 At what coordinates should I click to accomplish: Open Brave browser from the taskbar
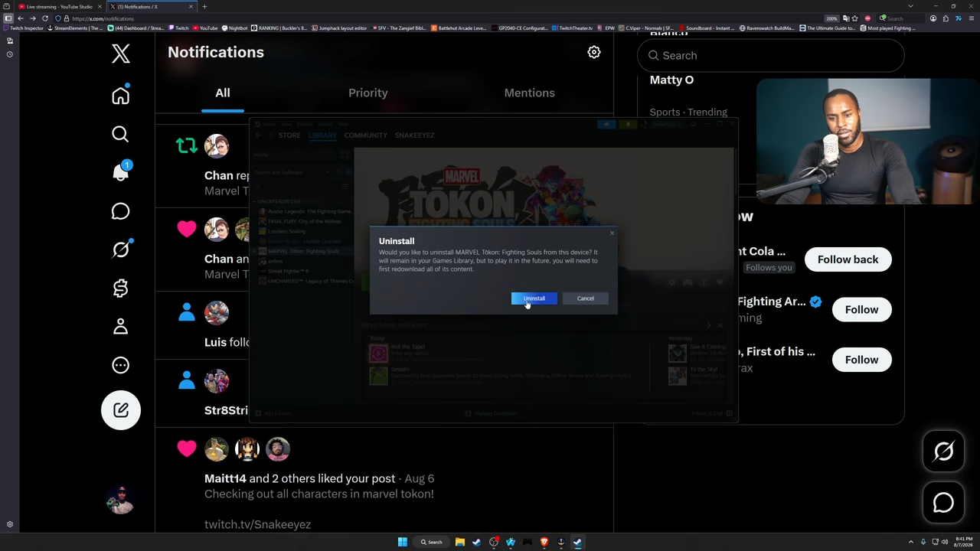544,542
